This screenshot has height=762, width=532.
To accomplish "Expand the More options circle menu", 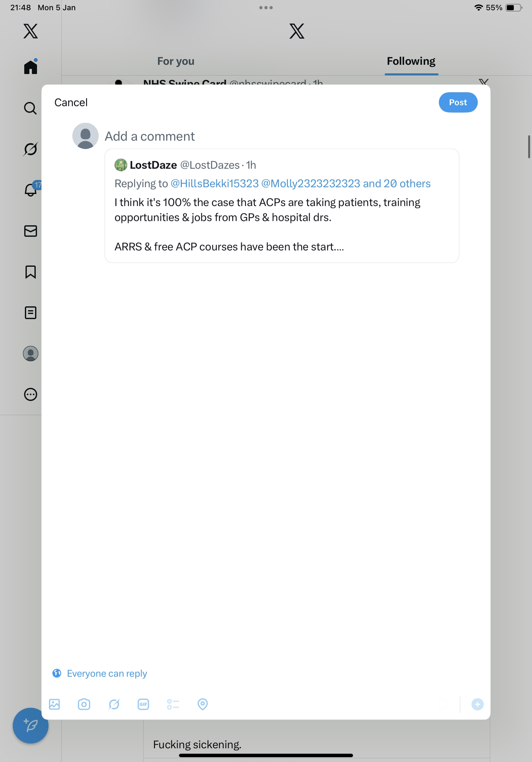I will 31,394.
